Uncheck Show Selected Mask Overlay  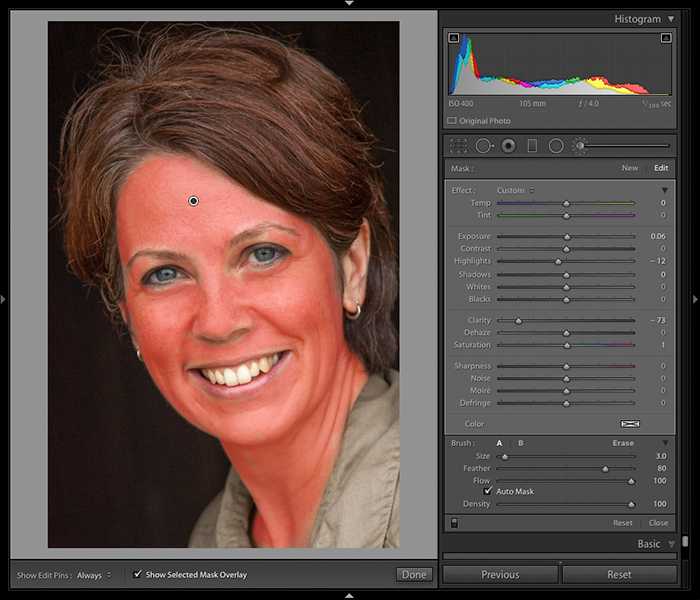[x=138, y=574]
